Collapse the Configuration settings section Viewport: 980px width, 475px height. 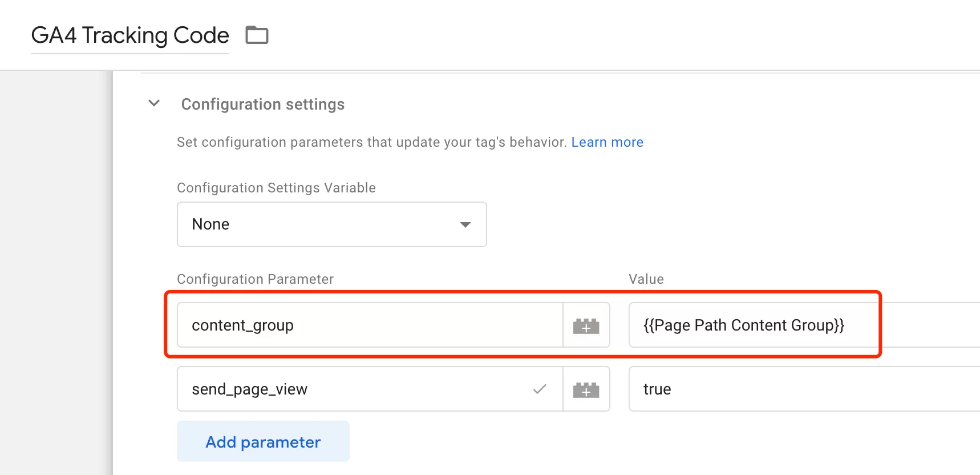[154, 103]
